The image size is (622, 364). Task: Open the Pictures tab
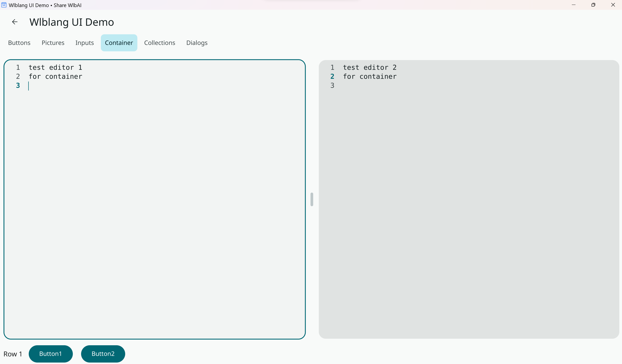(x=53, y=43)
